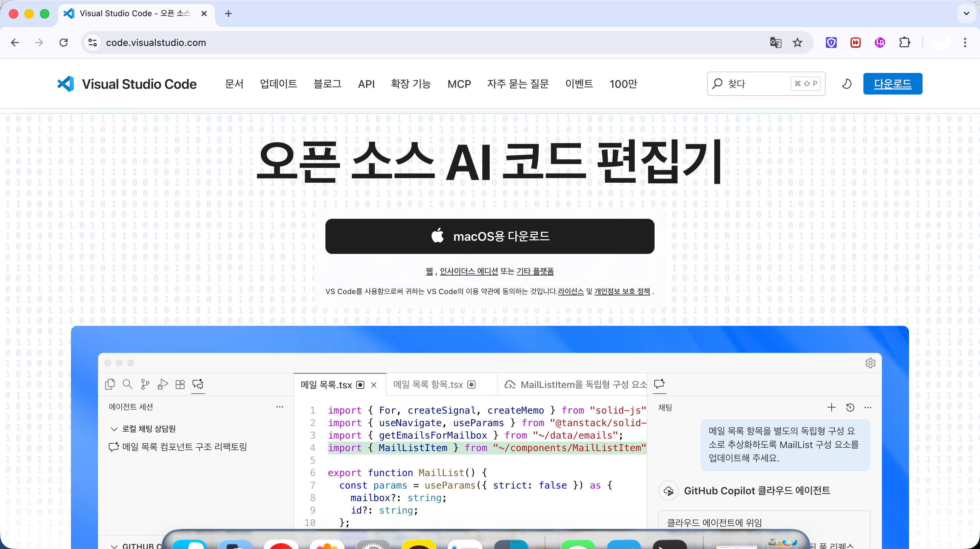Click the macOS용 다운로드 button
Viewport: 980px width, 549px height.
pos(490,236)
